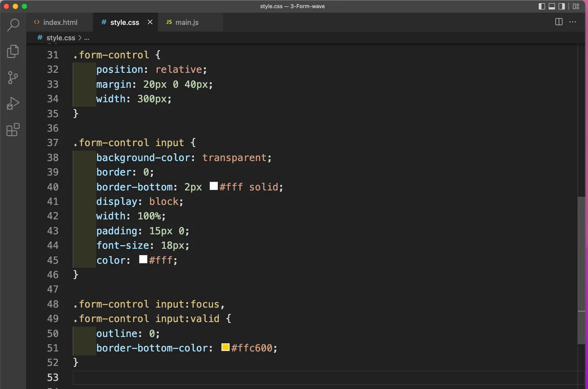Screen dimensions: 588x389
Task: Click '.form-control' selector on line 31
Action: pyautogui.click(x=111, y=55)
